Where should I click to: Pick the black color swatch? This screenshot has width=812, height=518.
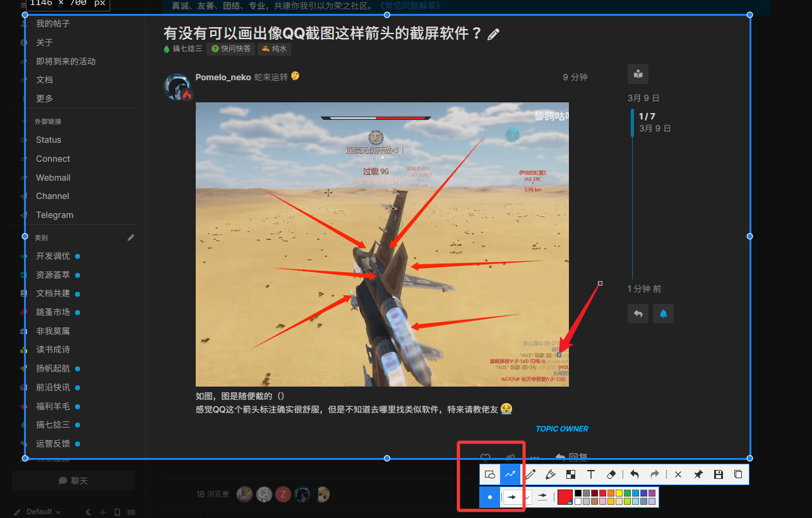click(x=578, y=493)
